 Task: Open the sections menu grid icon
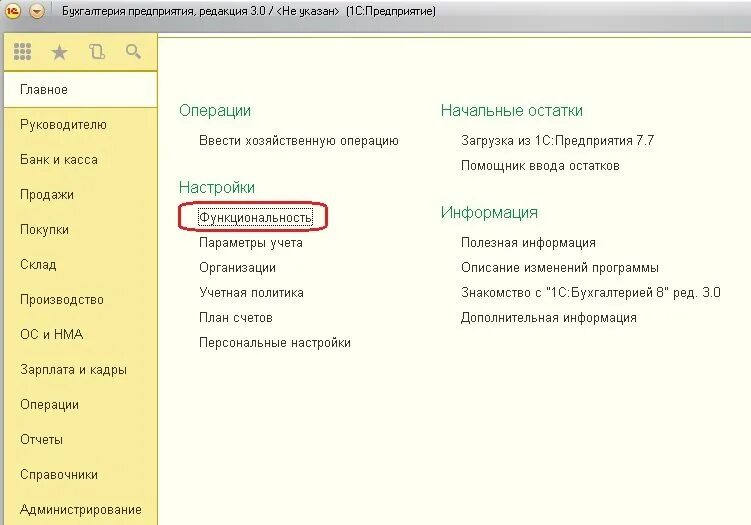click(23, 52)
